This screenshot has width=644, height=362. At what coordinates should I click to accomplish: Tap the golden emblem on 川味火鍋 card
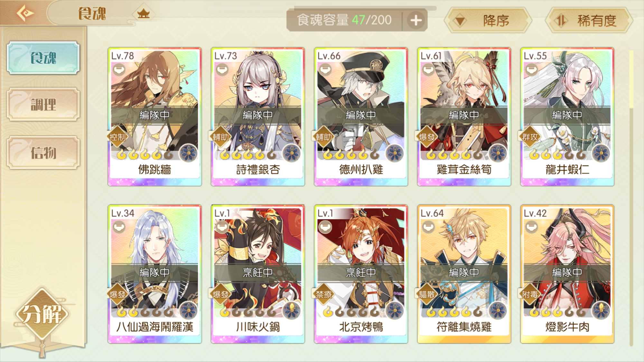(x=292, y=311)
